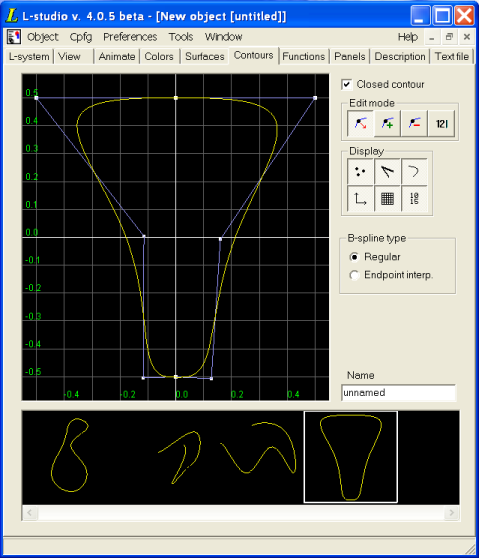
Task: Toggle display of control points
Action: pos(360,172)
